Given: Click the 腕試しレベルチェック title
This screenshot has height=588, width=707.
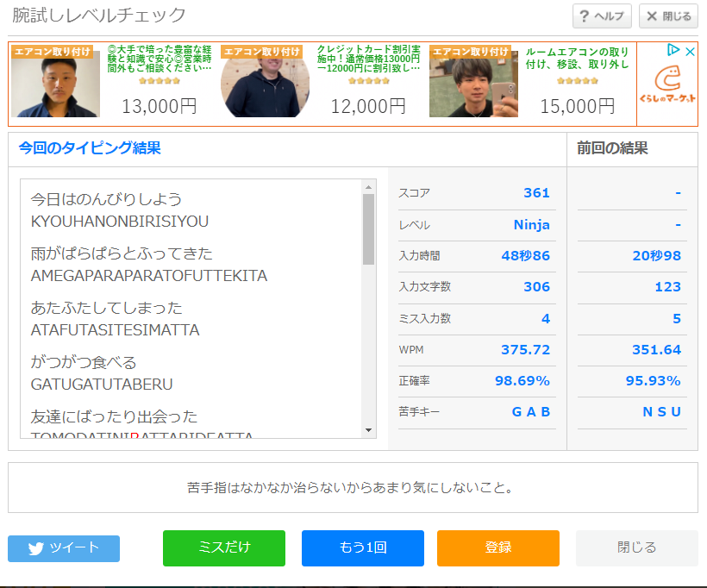Looking at the screenshot, I should point(99,15).
